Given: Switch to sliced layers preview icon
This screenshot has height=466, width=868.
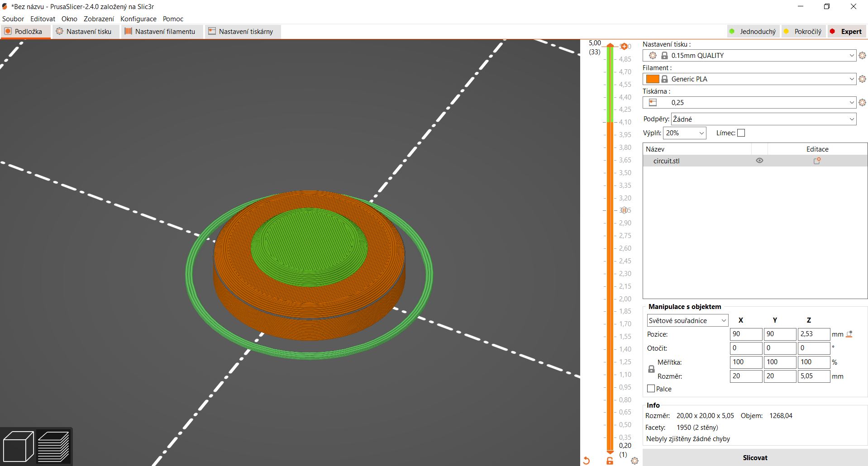Looking at the screenshot, I should pyautogui.click(x=53, y=446).
